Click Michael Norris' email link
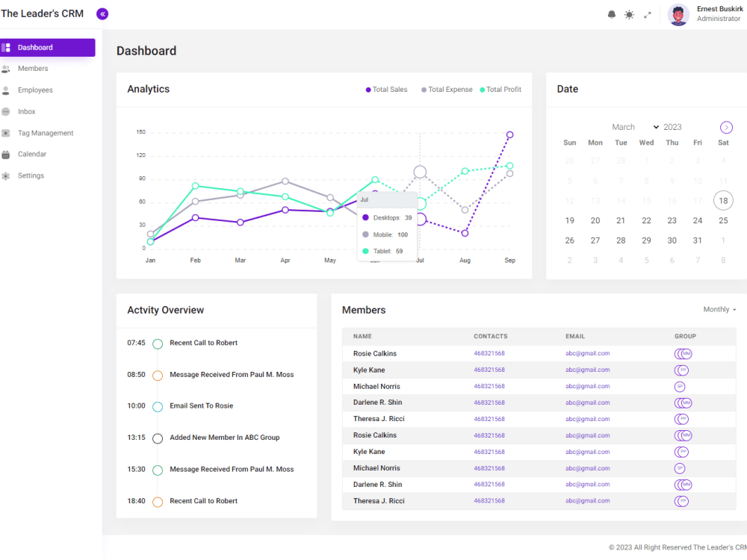The width and height of the screenshot is (747, 560). 588,386
